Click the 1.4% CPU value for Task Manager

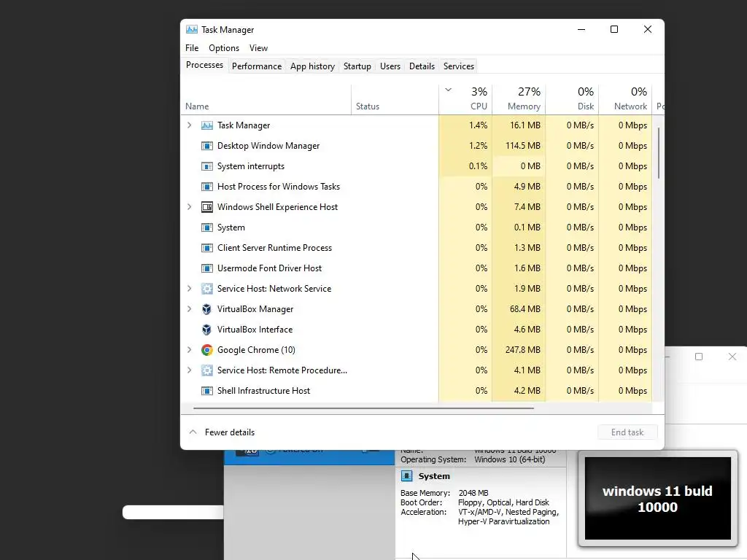coord(478,125)
